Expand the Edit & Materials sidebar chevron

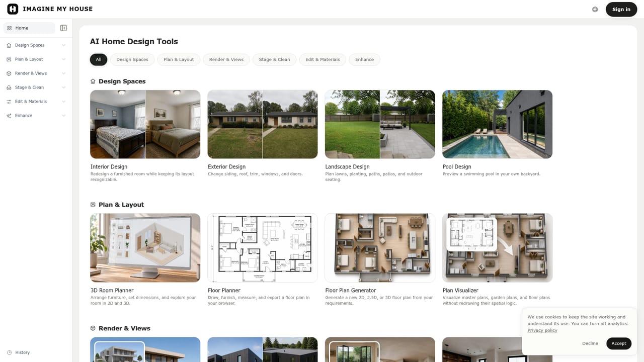(63, 102)
